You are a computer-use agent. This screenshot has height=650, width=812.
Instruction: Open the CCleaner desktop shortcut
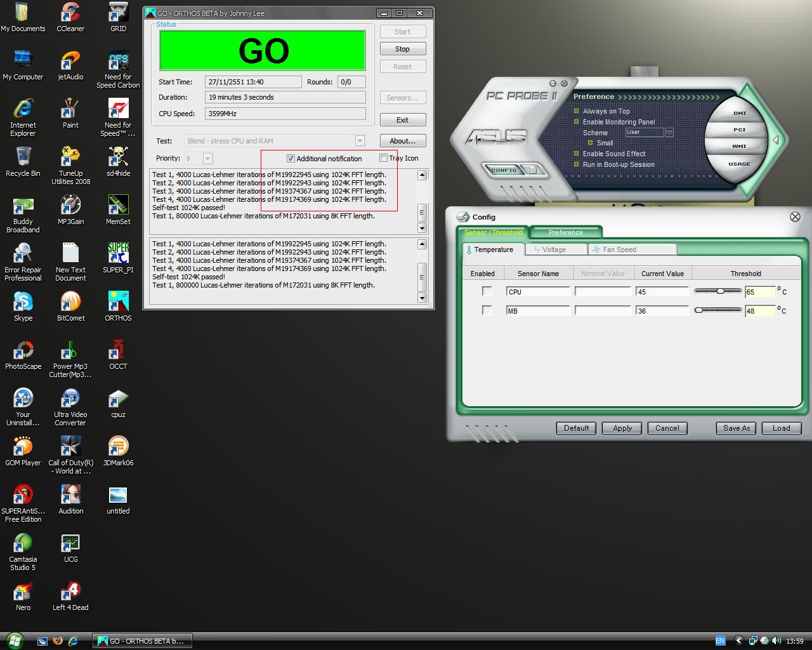coord(70,17)
